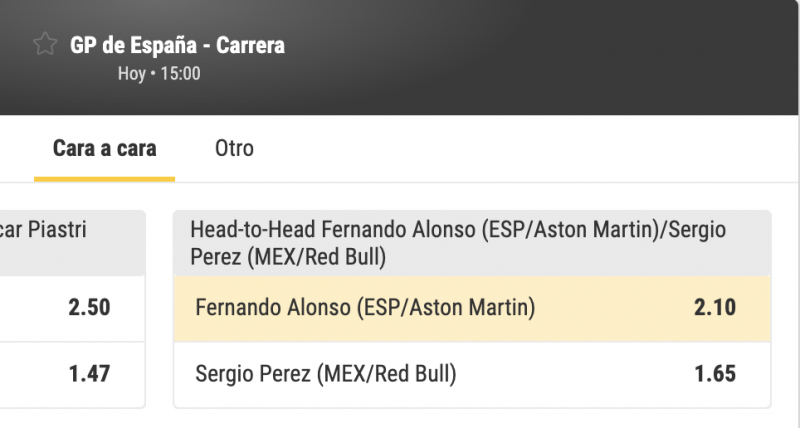Image resolution: width=800 pixels, height=428 pixels.
Task: Collapse the Head-to-Head Alonso/Perez market header
Action: 470,243
